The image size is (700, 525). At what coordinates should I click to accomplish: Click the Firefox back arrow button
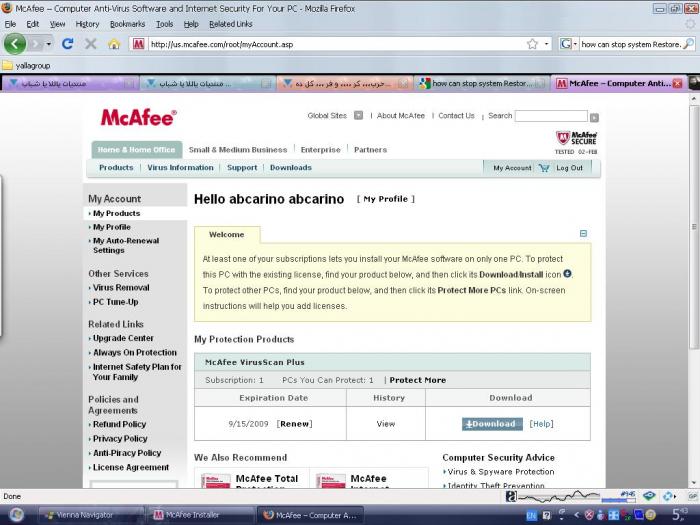pyautogui.click(x=15, y=44)
